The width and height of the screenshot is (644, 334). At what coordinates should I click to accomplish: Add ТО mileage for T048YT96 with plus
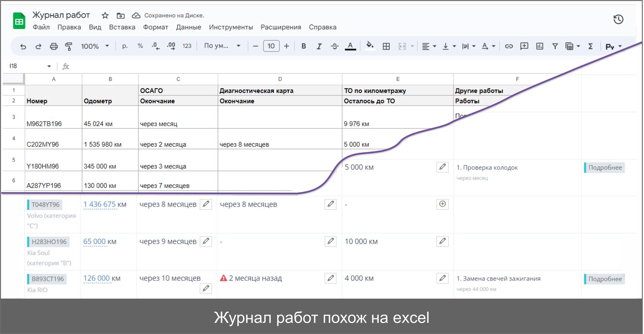coord(442,204)
